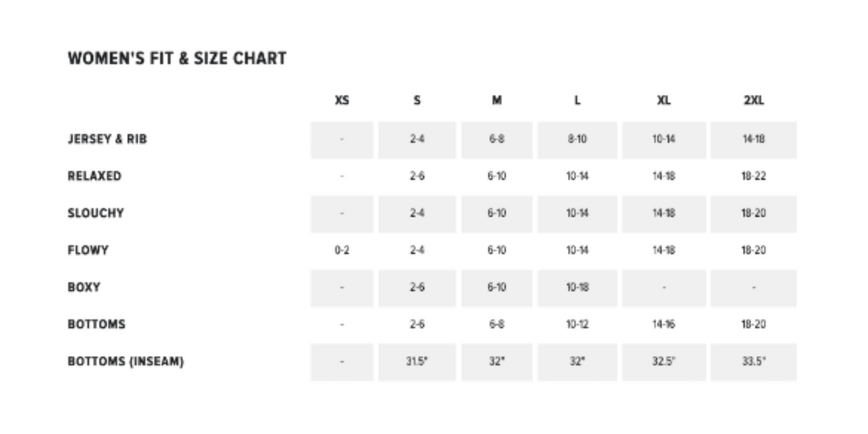This screenshot has width=868, height=434.
Task: Click the Relaxed 2XL cell showing 18-22
Action: point(754,176)
